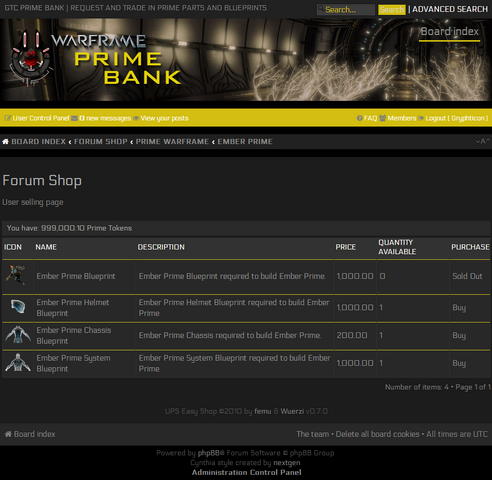
Task: Open Wuerzi author link
Action: (292, 411)
